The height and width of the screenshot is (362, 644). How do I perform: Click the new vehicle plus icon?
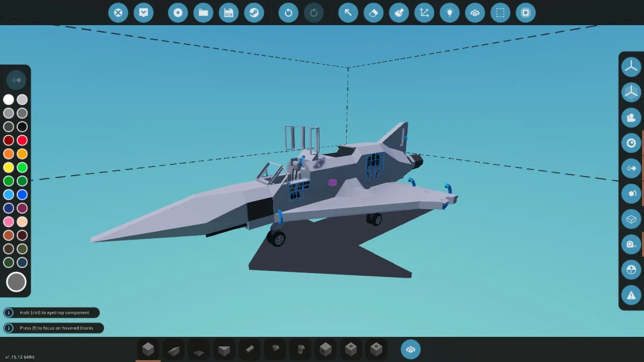pos(178,13)
